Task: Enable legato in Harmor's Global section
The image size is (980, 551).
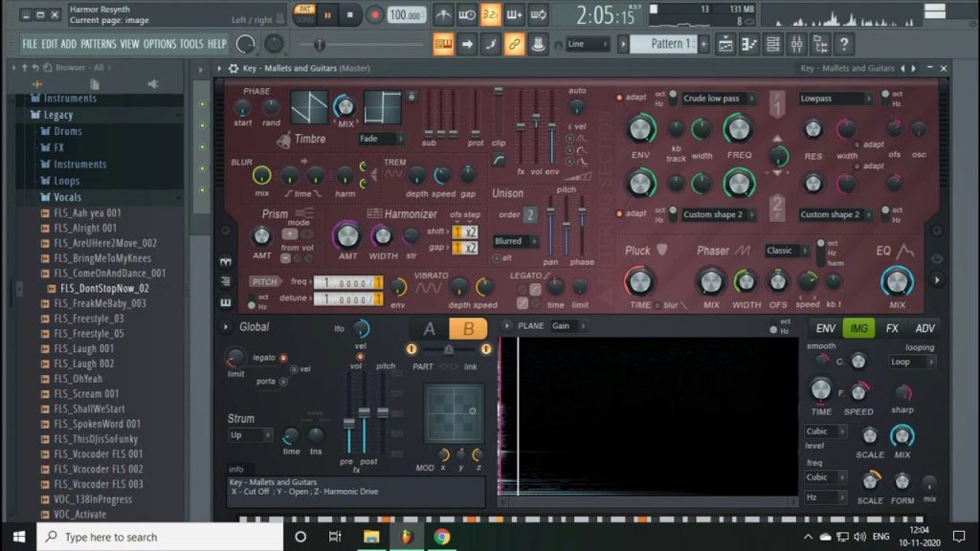Action: click(x=283, y=357)
